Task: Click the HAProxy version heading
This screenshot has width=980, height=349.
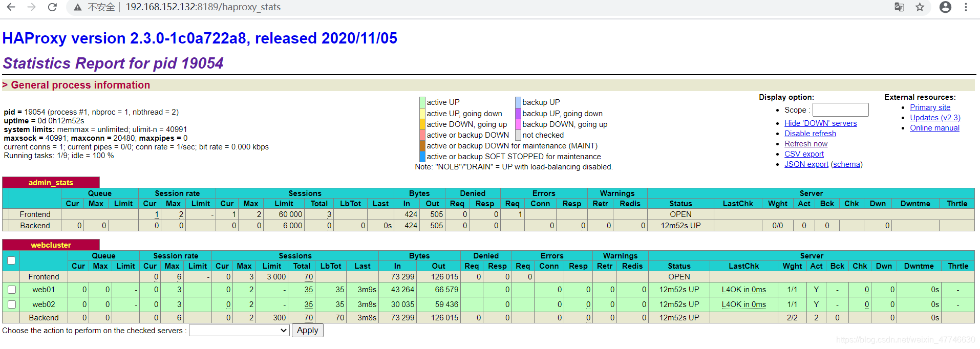Action: tap(200, 38)
